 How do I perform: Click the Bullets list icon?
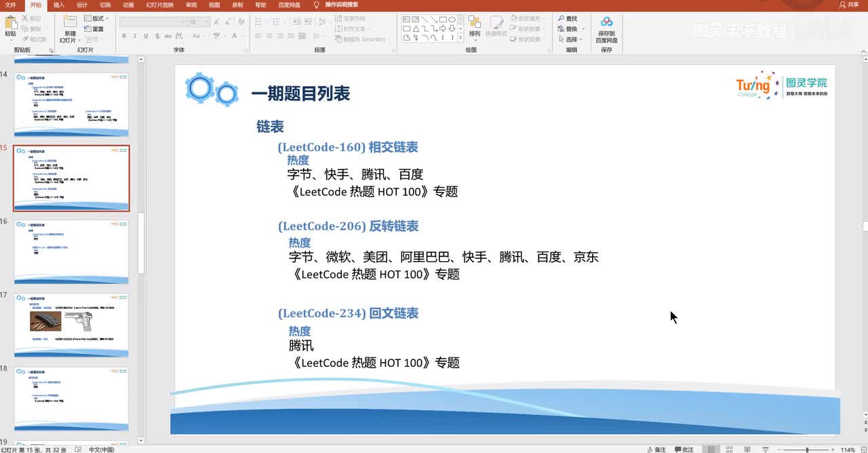(x=259, y=22)
